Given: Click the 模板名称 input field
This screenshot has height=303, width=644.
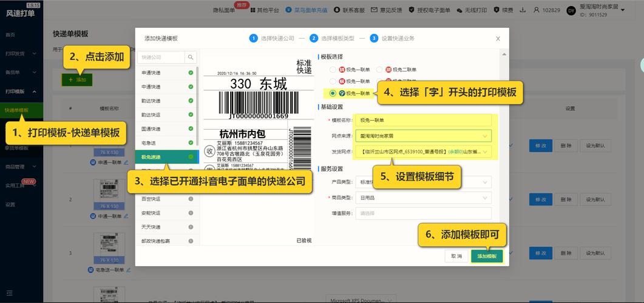Looking at the screenshot, I should [424, 120].
